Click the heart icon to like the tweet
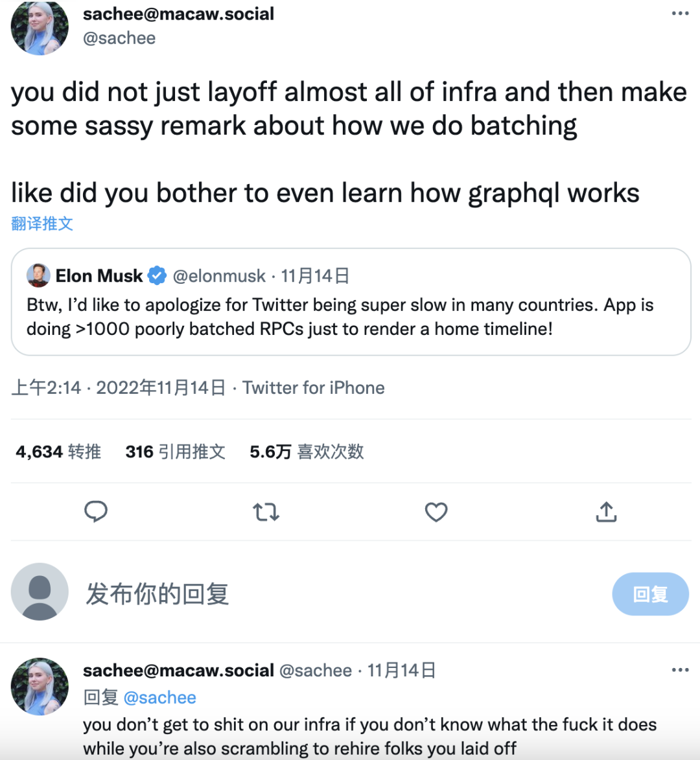 (x=436, y=512)
